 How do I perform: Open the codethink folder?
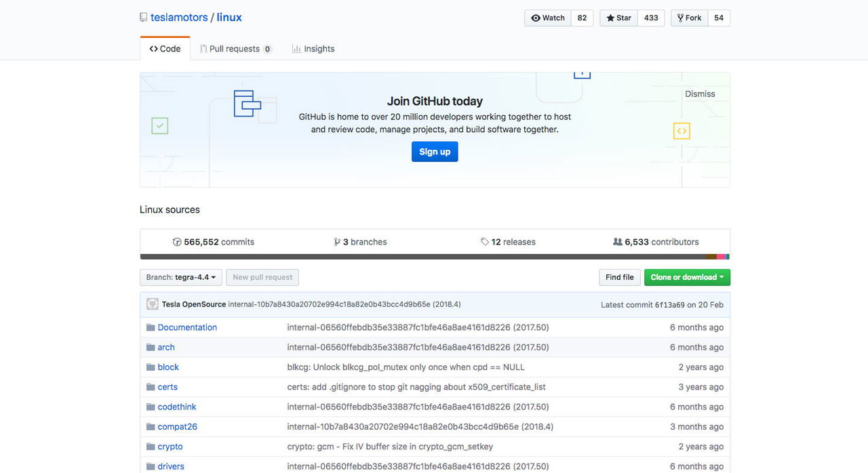pos(177,407)
